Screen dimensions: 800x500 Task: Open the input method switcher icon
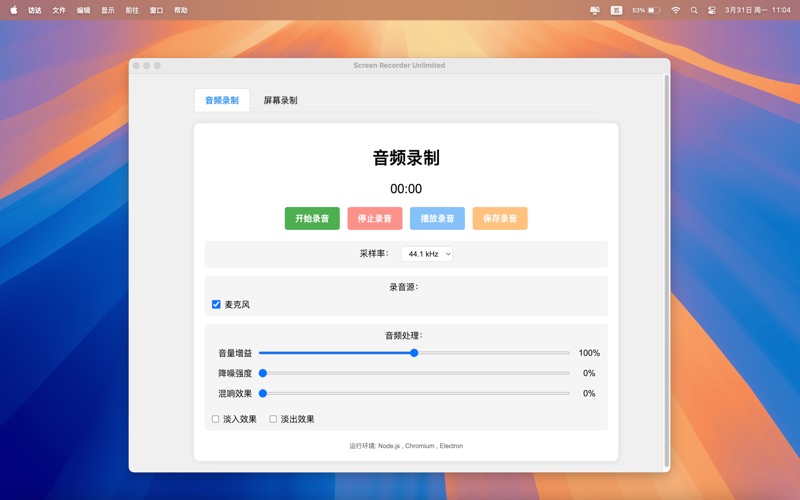pyautogui.click(x=616, y=10)
